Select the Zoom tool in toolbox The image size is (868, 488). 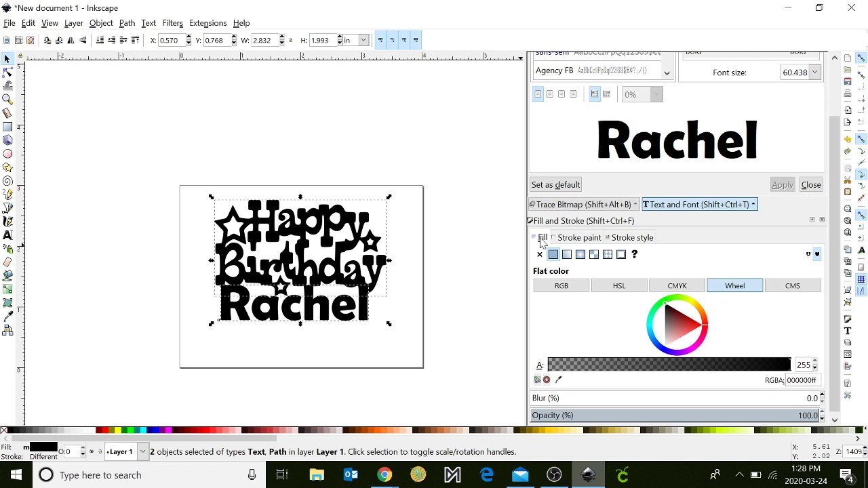point(7,100)
